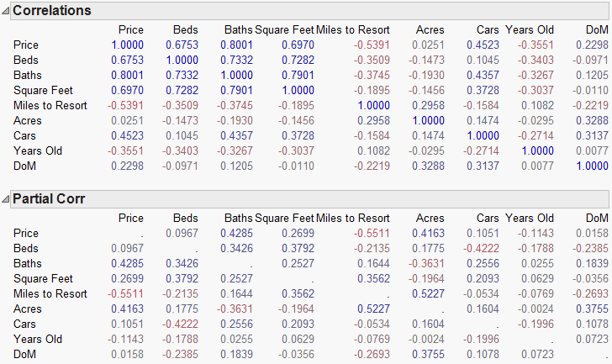
Task: Select Cars column header in Partial Corr table
Action: 488,219
